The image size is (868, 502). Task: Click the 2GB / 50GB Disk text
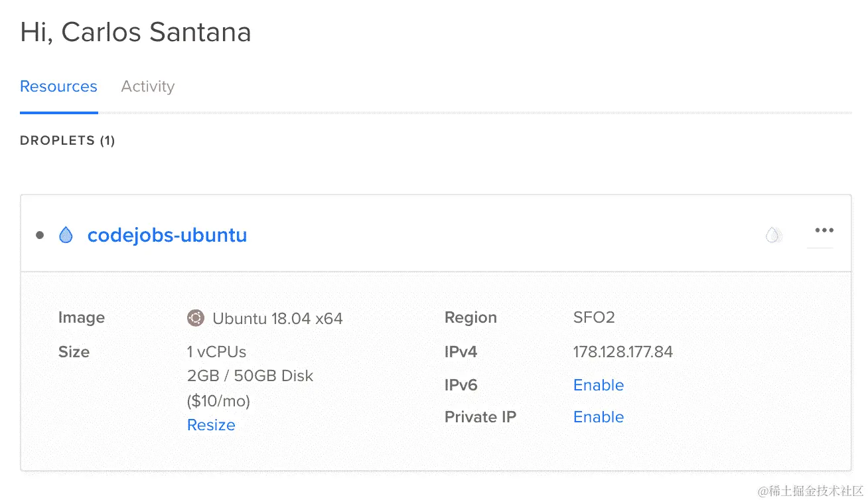[x=250, y=376]
